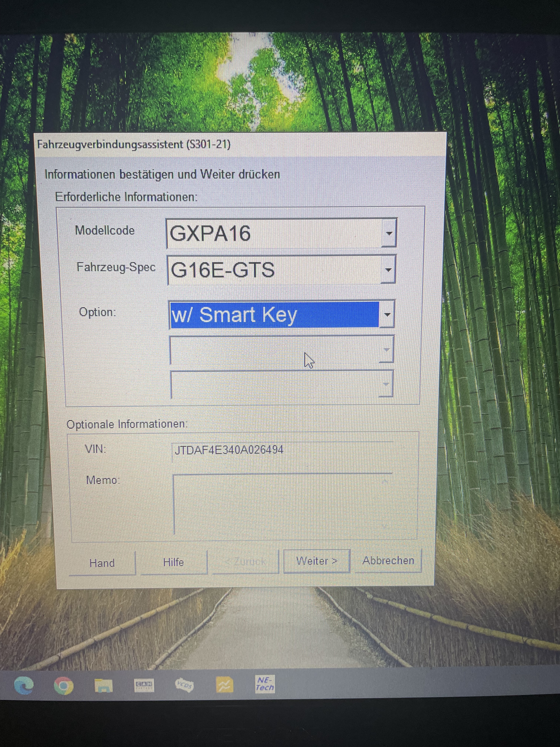Open Microsoft Edge from the taskbar
The image size is (560, 747).
click(24, 685)
